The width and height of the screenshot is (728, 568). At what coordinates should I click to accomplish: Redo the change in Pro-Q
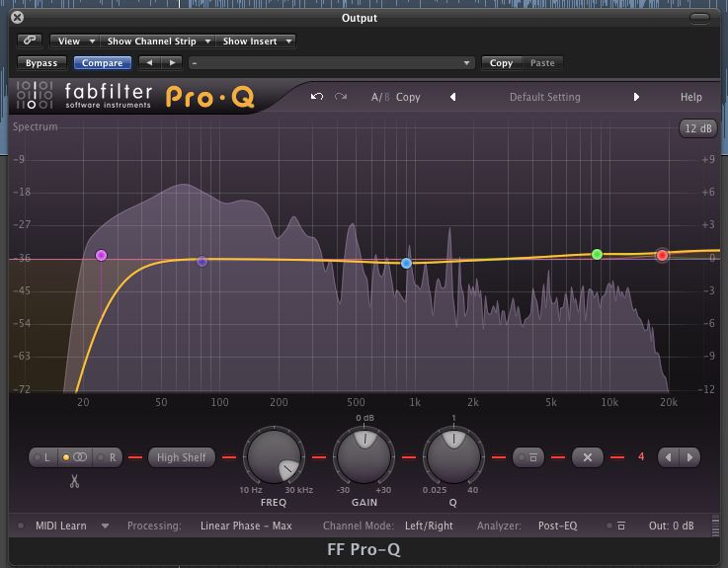click(x=341, y=97)
